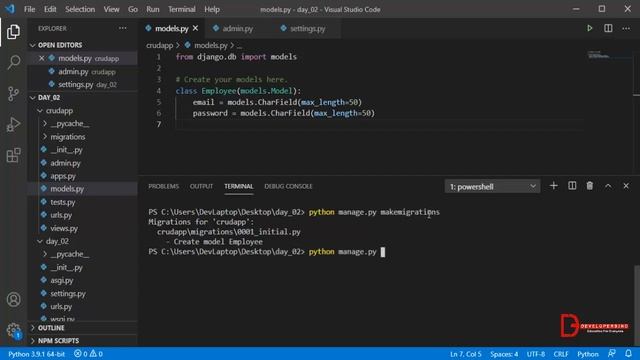Close the terminal panel
The height and width of the screenshot is (360, 640).
click(x=626, y=186)
